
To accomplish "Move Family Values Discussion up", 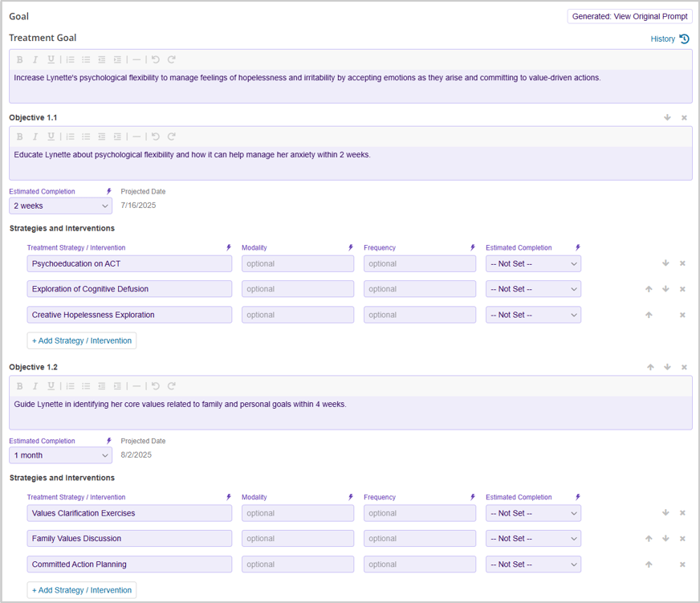I will pos(649,539).
